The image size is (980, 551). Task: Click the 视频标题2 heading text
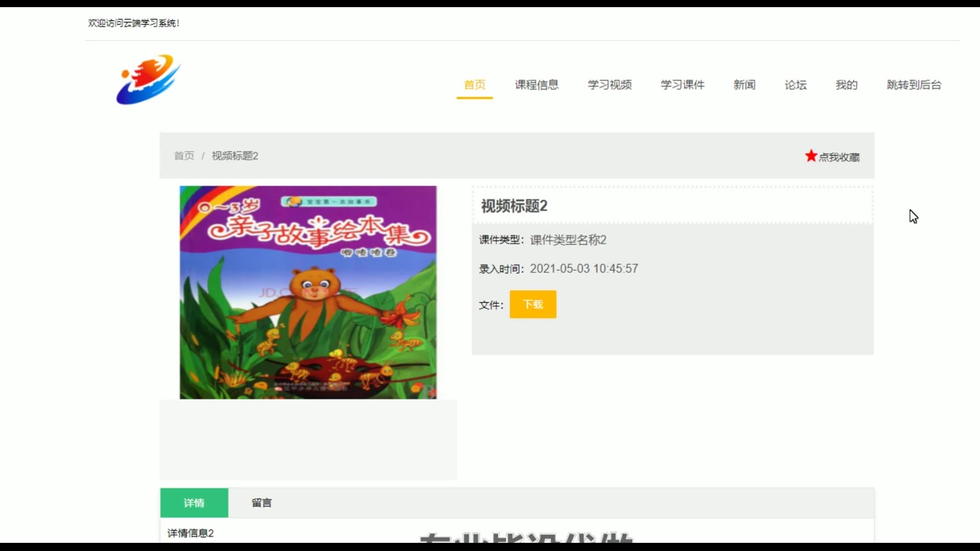[514, 206]
